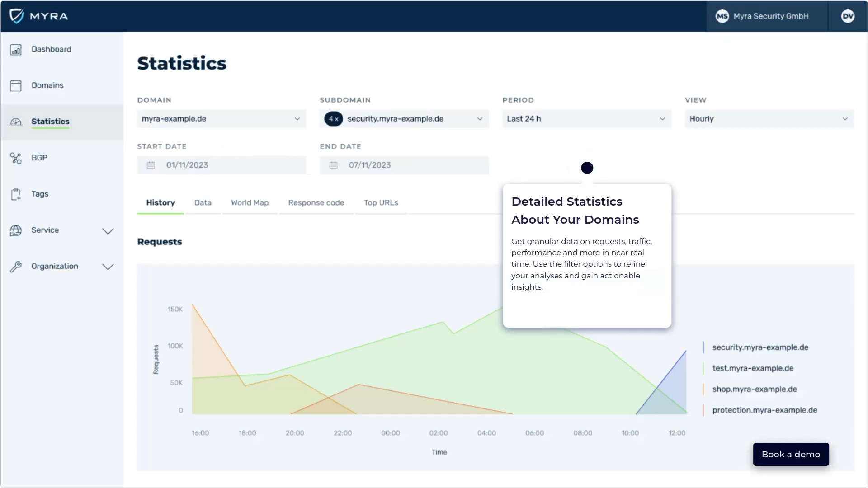Open BGP using the sidebar icon
868x488 pixels.
tap(16, 158)
